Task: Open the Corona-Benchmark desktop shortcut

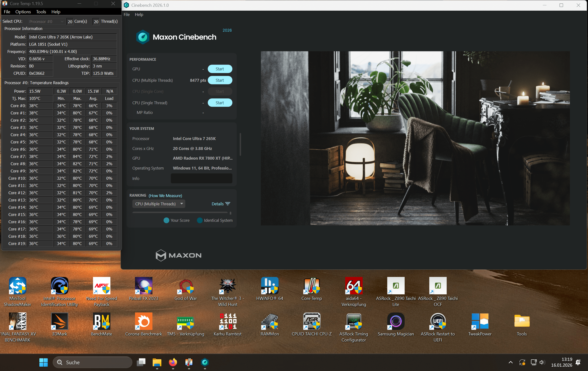Action: pos(143,321)
